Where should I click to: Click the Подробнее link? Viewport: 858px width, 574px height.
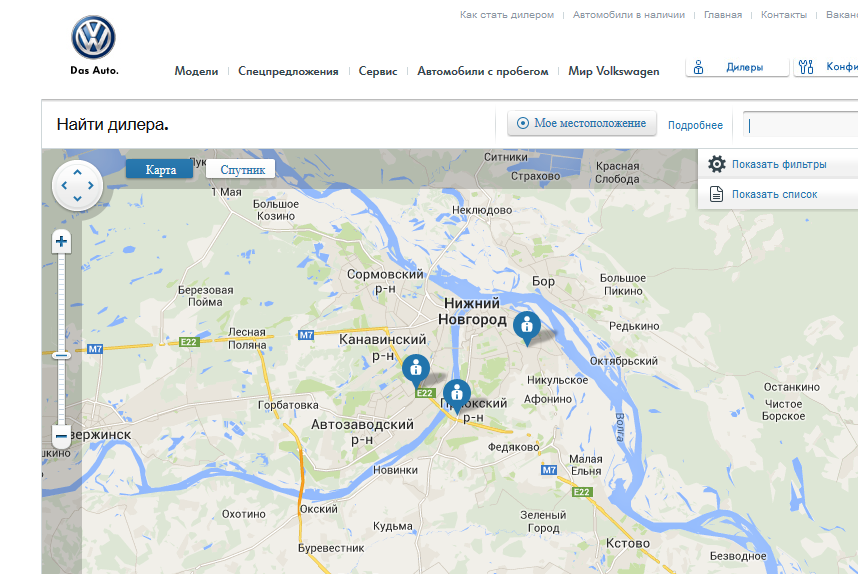pos(695,125)
